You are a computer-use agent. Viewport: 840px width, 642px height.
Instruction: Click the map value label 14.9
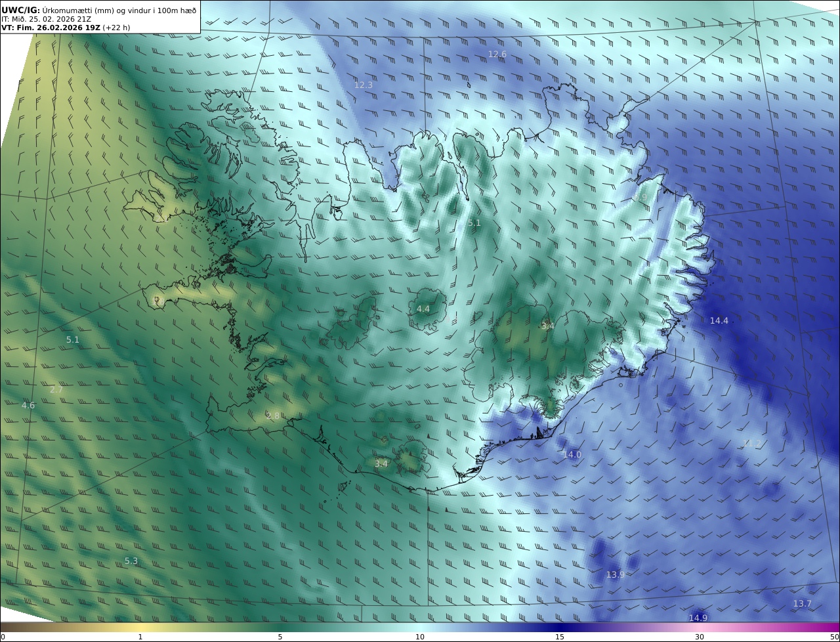(698, 618)
